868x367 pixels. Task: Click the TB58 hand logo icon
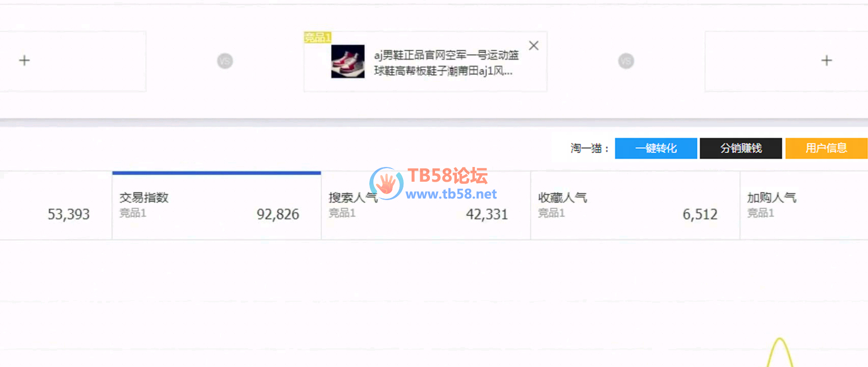[386, 183]
